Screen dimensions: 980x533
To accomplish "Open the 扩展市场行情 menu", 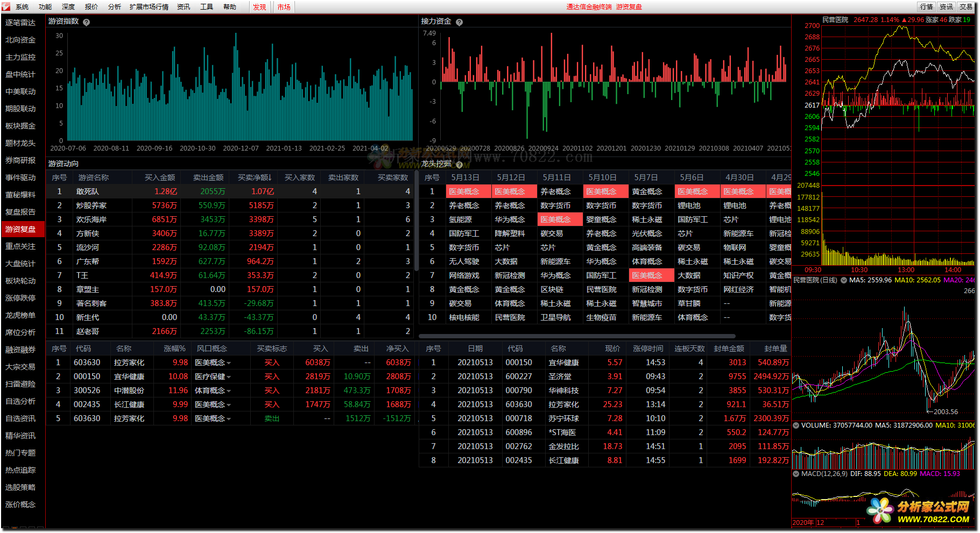I will (x=149, y=7).
